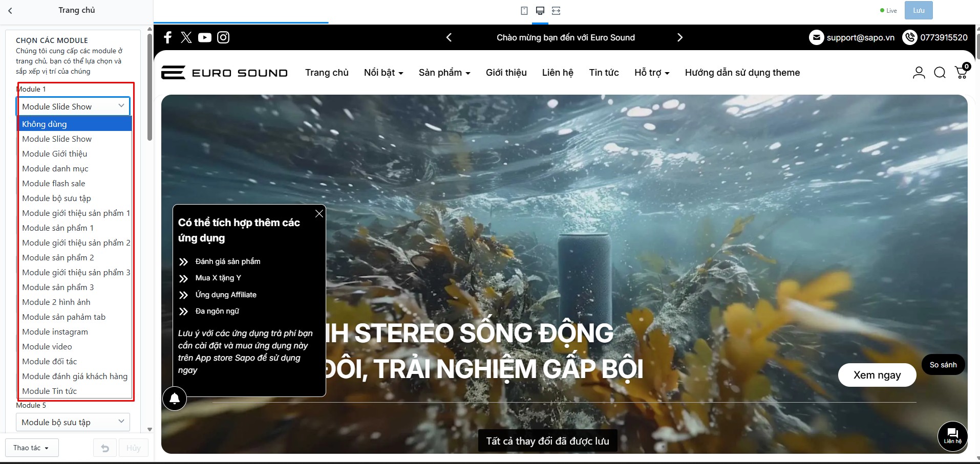The width and height of the screenshot is (980, 464).
Task: Open the Tin tức nav link
Action: pos(604,73)
